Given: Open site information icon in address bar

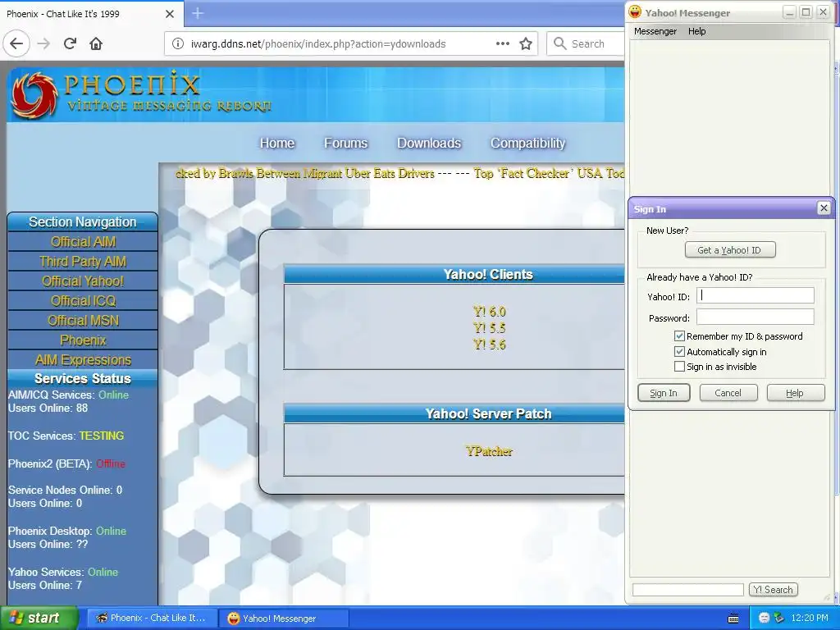Looking at the screenshot, I should [177, 44].
